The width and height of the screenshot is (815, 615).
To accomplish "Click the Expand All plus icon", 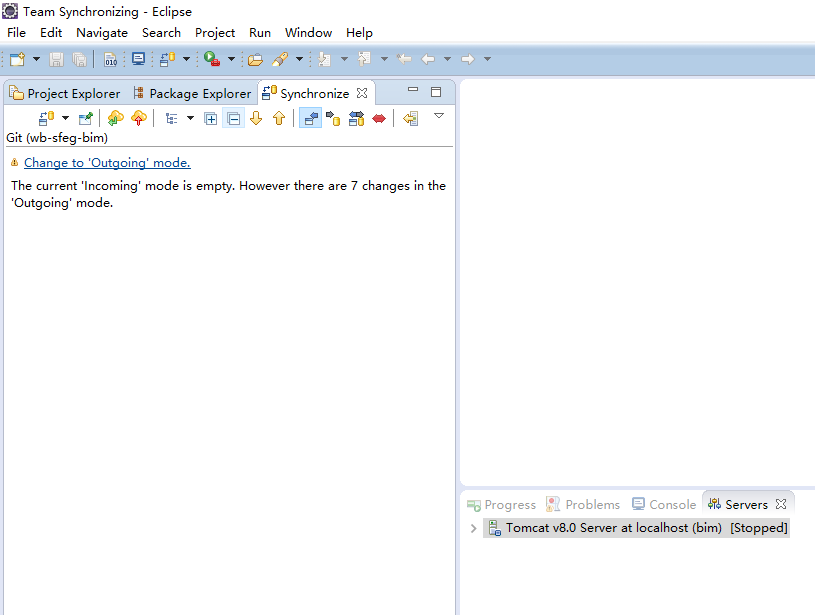I will [x=211, y=119].
